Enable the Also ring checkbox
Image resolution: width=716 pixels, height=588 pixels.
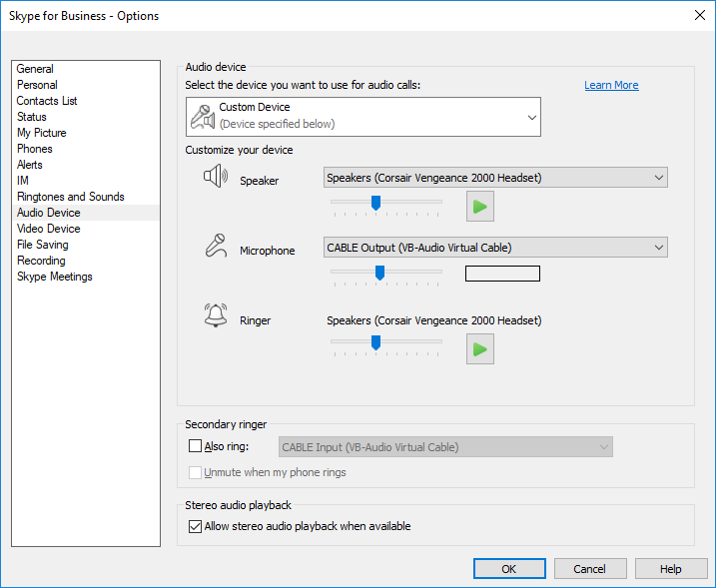pyautogui.click(x=195, y=445)
